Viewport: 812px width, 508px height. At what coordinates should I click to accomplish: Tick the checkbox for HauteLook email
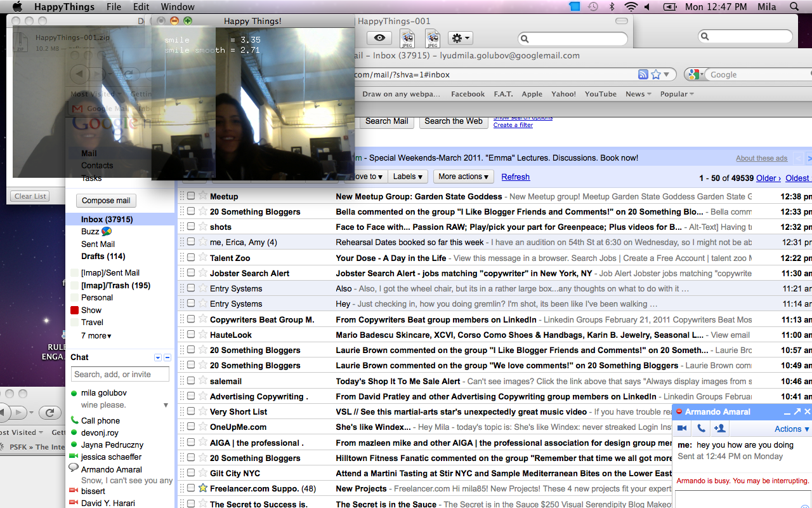coord(191,335)
